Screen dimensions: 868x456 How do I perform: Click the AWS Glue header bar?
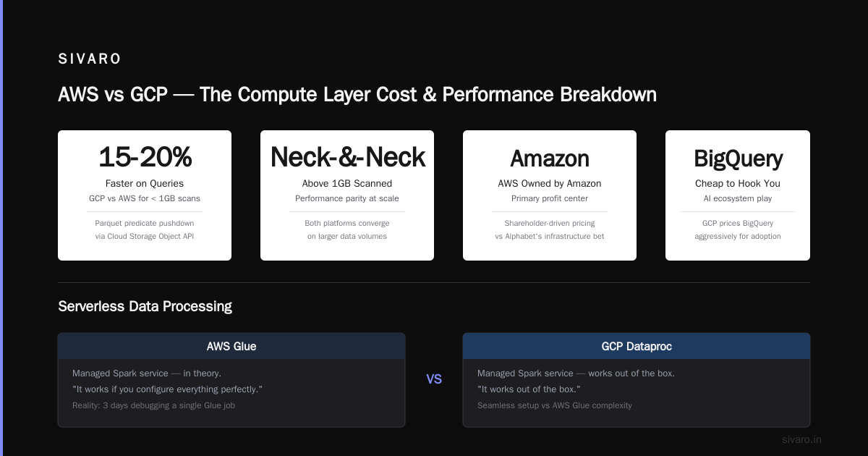[231, 346]
